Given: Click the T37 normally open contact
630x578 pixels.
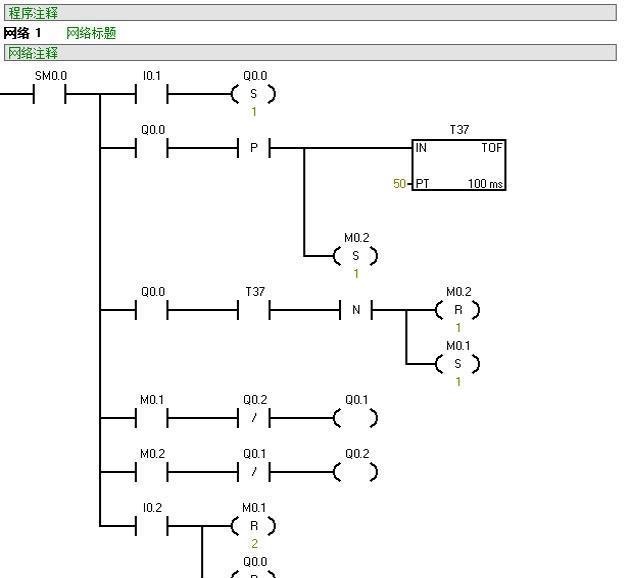Looking at the screenshot, I should [254, 310].
